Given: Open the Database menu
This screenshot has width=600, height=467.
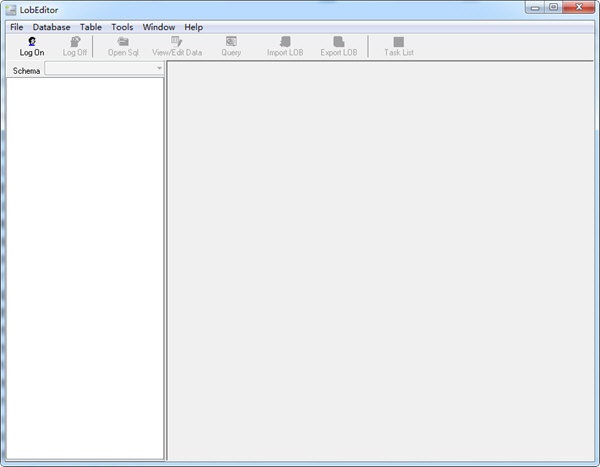Looking at the screenshot, I should coord(51,27).
